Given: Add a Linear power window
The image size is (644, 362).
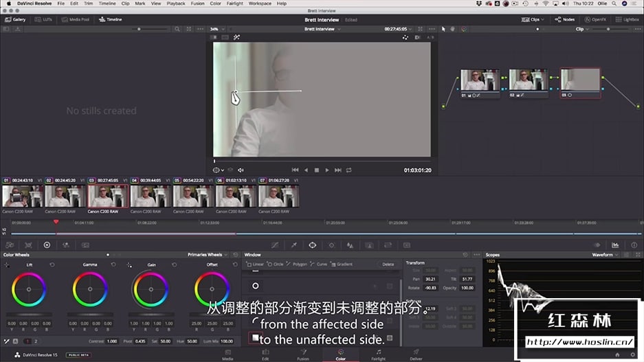Looking at the screenshot, I should point(255,264).
